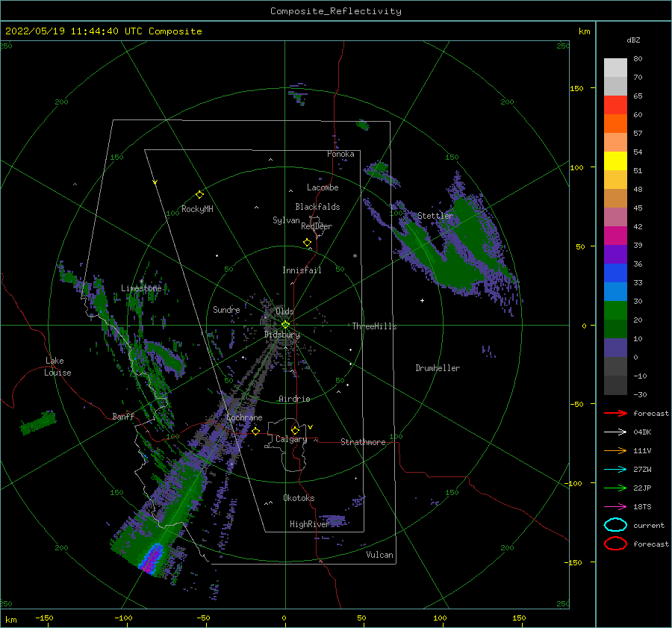Click the Ponoka city label
Image resolution: width=672 pixels, height=628 pixels.
(x=340, y=154)
